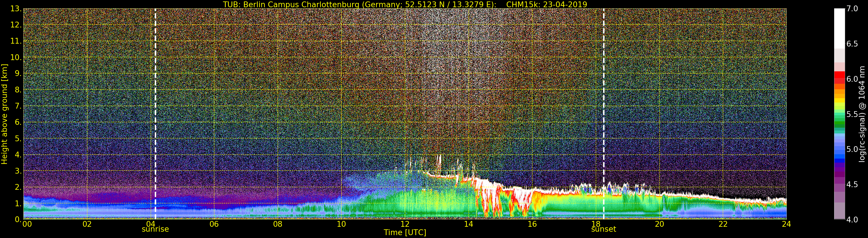Click the white dashed sunrise line
This screenshot has width=868, height=238.
[x=155, y=114]
